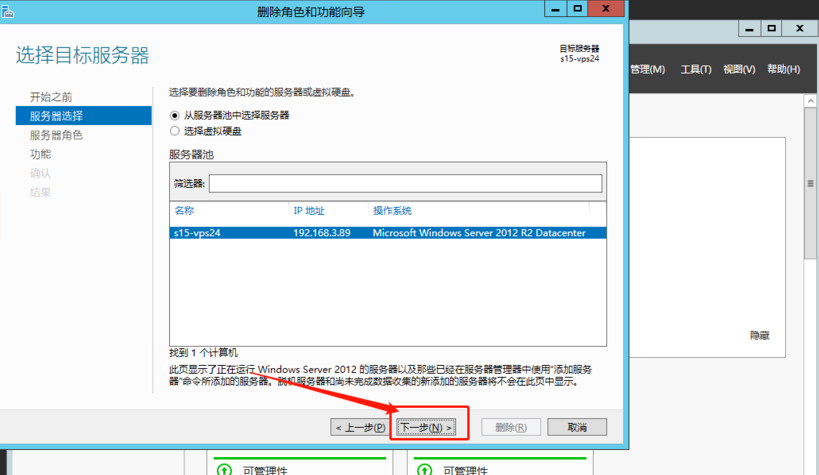Open 工具(T) menu in Server Manager
The height and width of the screenshot is (475, 819).
(x=696, y=69)
